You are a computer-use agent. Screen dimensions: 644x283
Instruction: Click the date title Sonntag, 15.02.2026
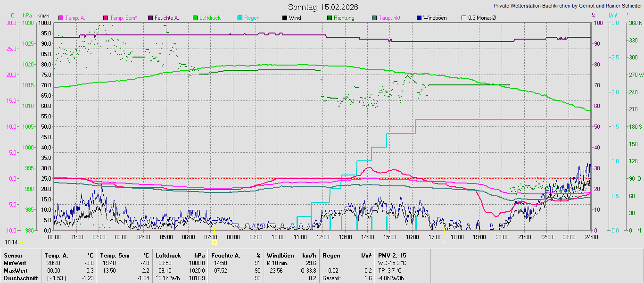pos(323,7)
